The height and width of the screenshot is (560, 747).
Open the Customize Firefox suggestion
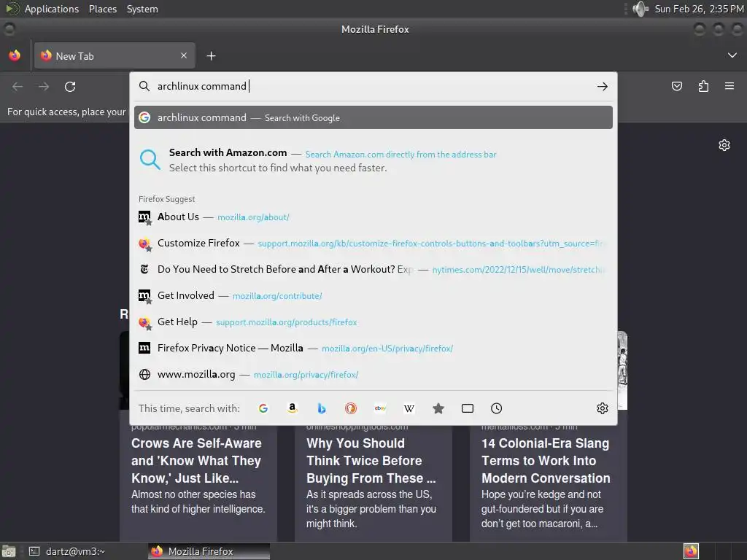point(373,244)
